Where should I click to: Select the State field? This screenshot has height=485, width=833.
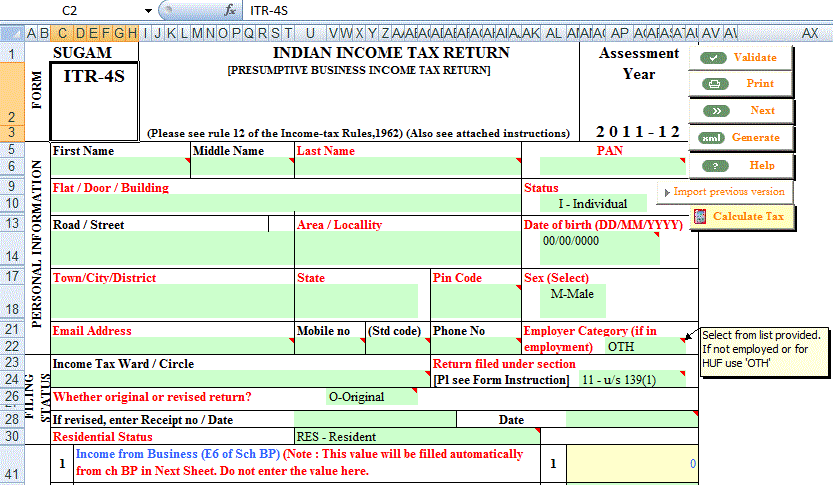click(356, 301)
